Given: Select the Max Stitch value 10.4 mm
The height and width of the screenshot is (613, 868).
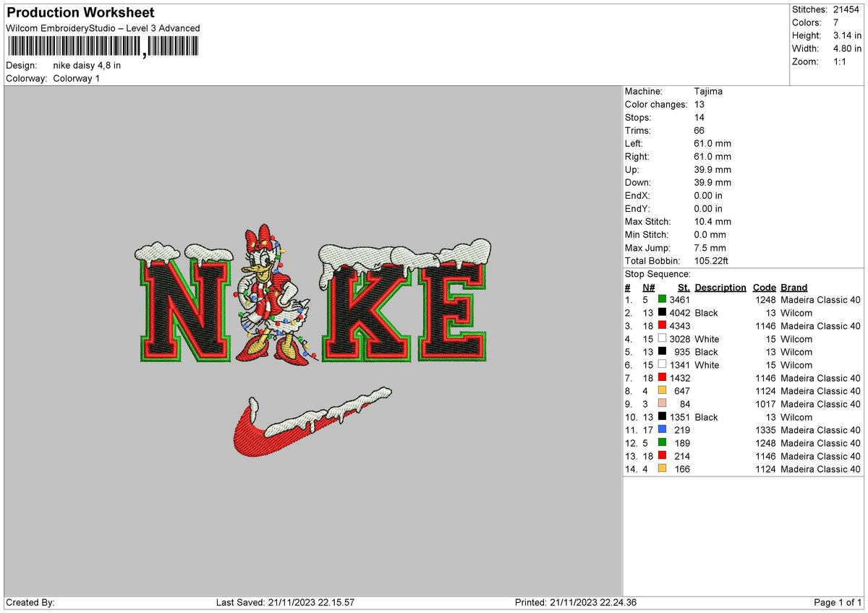Looking at the screenshot, I should (x=712, y=221).
